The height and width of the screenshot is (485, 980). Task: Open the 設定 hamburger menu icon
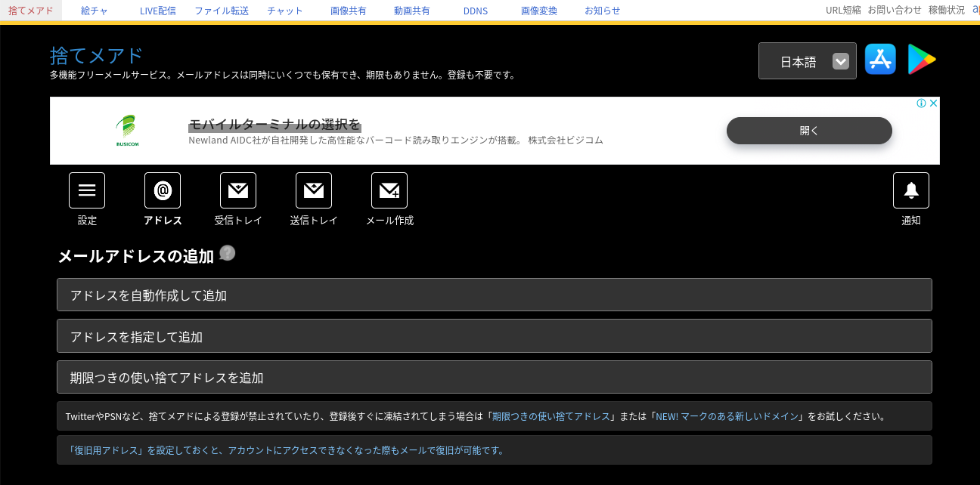[x=87, y=190]
